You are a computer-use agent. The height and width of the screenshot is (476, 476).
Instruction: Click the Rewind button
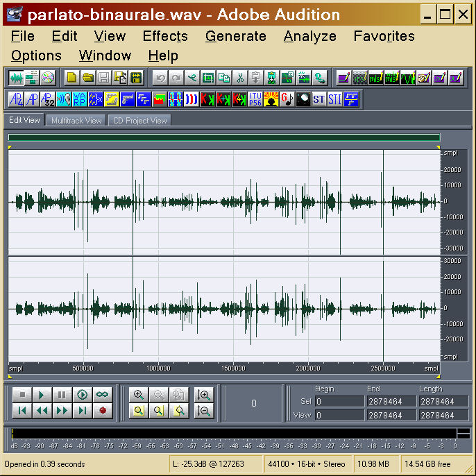tap(42, 411)
